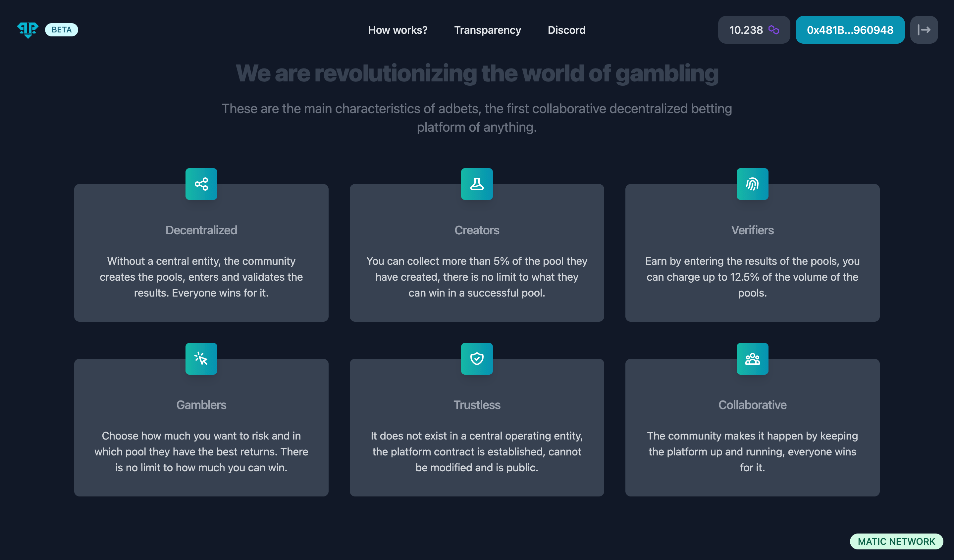Open the Transparency section
Viewport: 954px width, 560px height.
tap(488, 30)
